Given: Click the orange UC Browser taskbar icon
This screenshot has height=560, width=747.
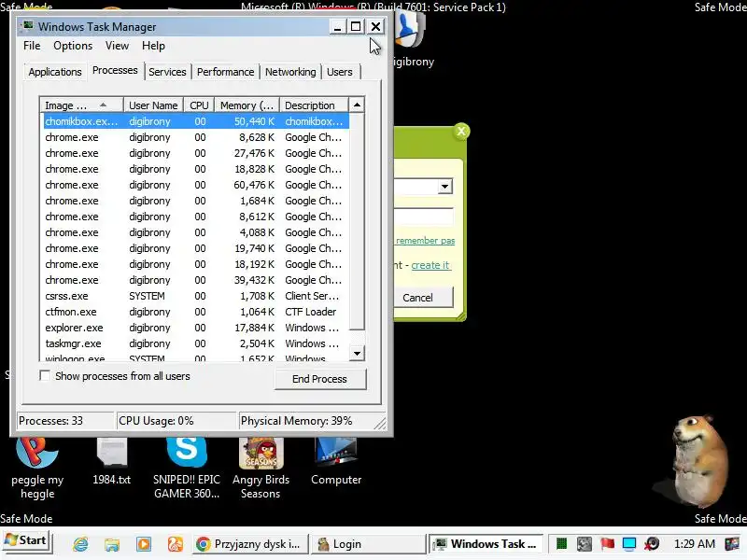Looking at the screenshot, I should point(176,544).
